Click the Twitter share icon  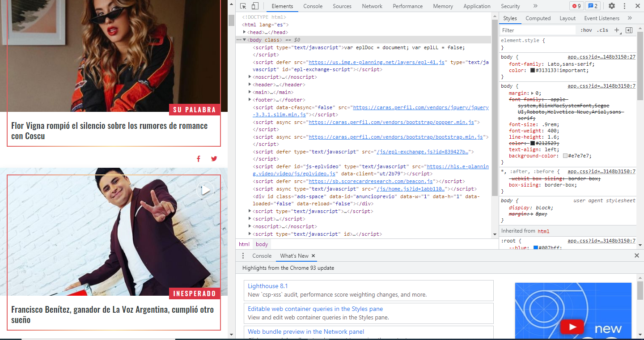pos(214,159)
